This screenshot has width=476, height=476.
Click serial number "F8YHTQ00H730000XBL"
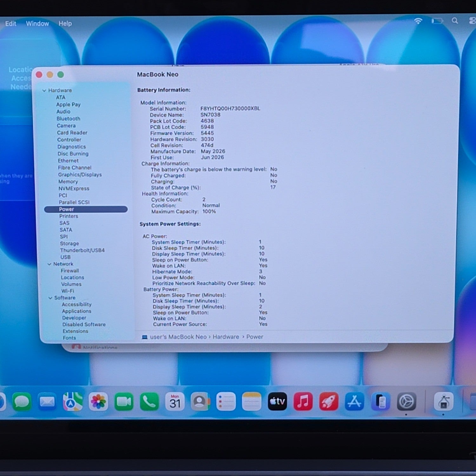point(230,109)
